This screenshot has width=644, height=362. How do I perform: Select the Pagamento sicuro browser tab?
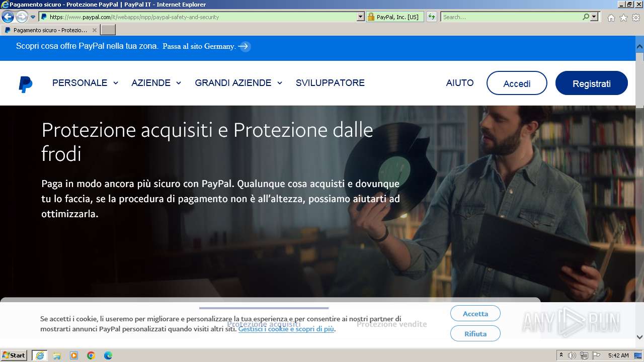click(50, 30)
